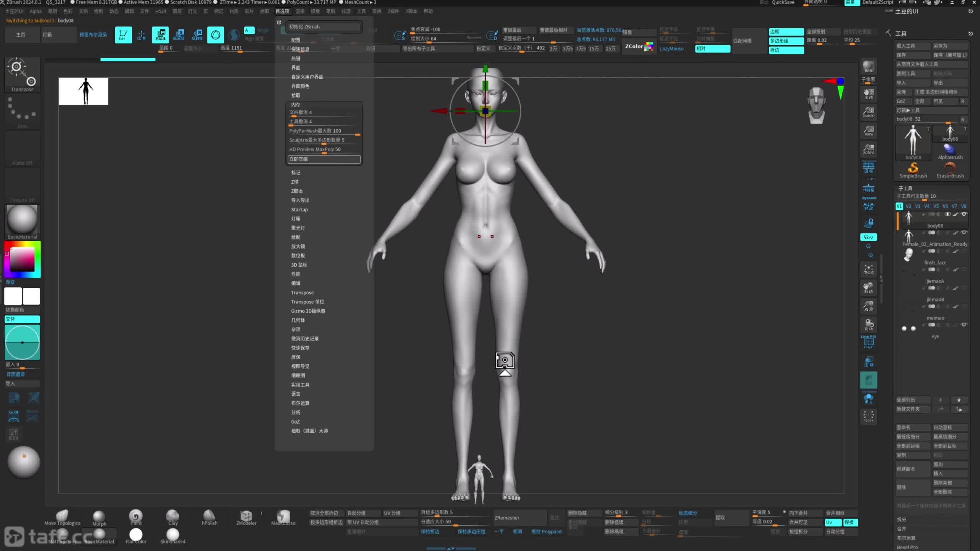Expand the 配置 preferences section
The width and height of the screenshot is (980, 551).
coord(296,40)
